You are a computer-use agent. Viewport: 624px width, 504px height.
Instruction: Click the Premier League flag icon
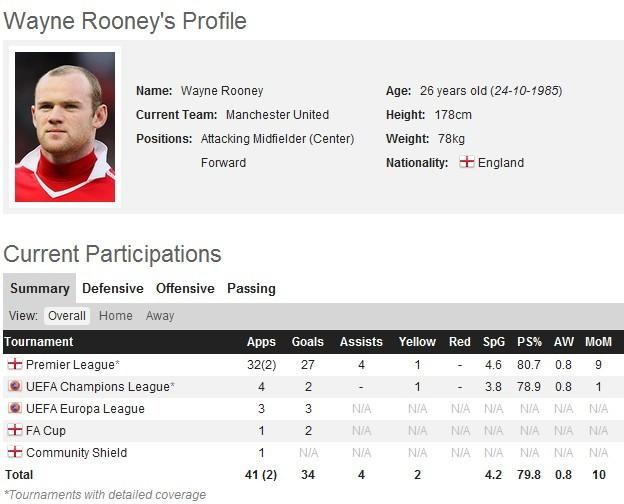14,365
